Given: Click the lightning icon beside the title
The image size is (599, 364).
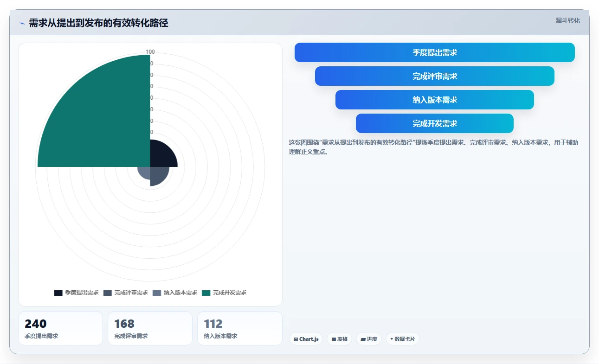Looking at the screenshot, I should pos(22,23).
